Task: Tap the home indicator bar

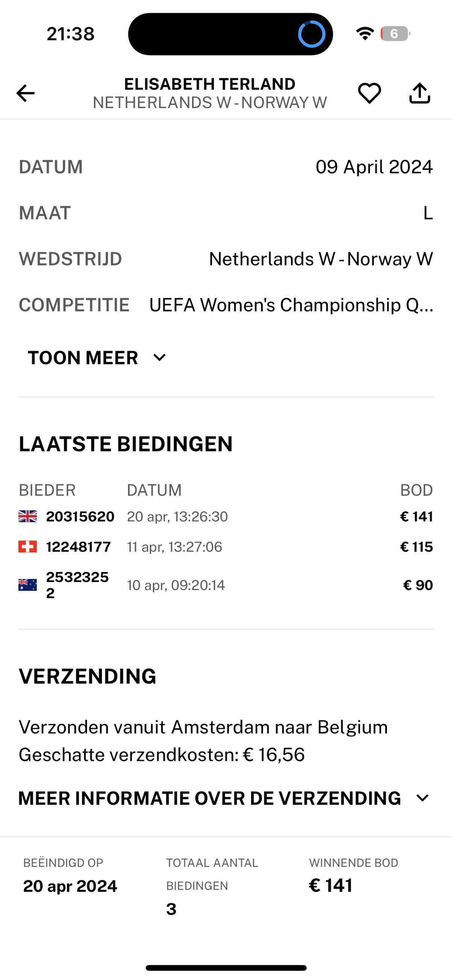Action: point(226,968)
